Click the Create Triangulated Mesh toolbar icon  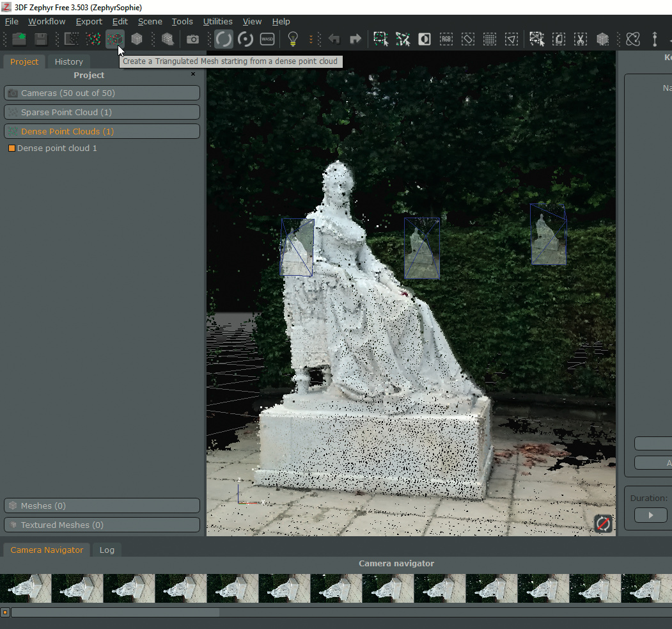tap(115, 40)
